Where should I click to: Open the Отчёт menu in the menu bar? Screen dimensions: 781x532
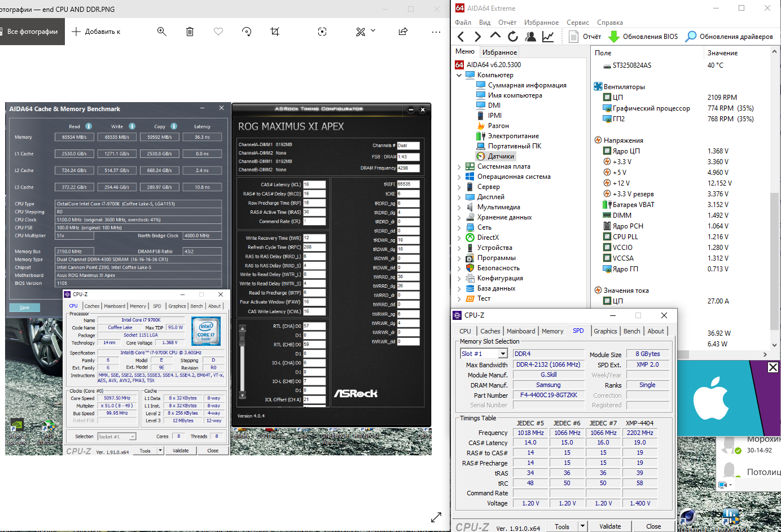coord(507,23)
